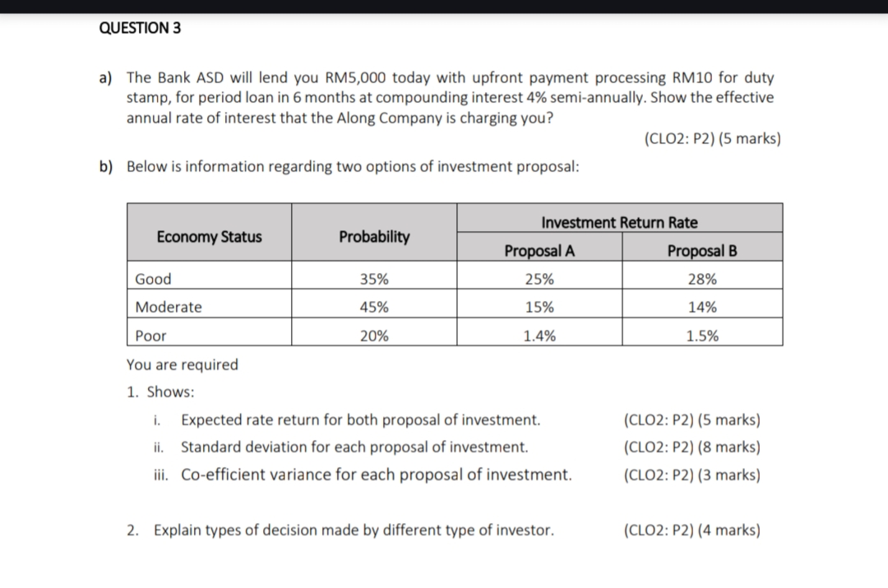Viewport: 888px width, 588px height.
Task: Click the Investment Return Rate header
Action: 620,222
